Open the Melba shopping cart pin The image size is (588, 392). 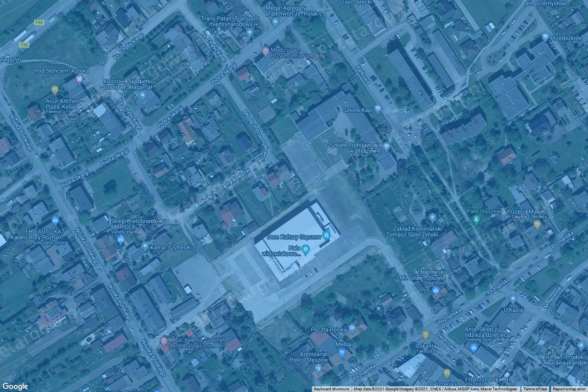pos(342,353)
